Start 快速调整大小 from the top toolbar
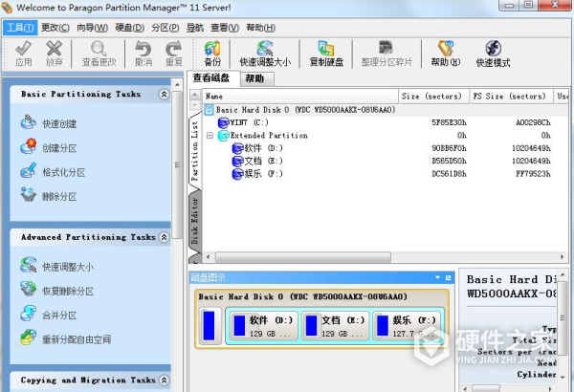Screen dimensions: 574x392 [x=265, y=54]
